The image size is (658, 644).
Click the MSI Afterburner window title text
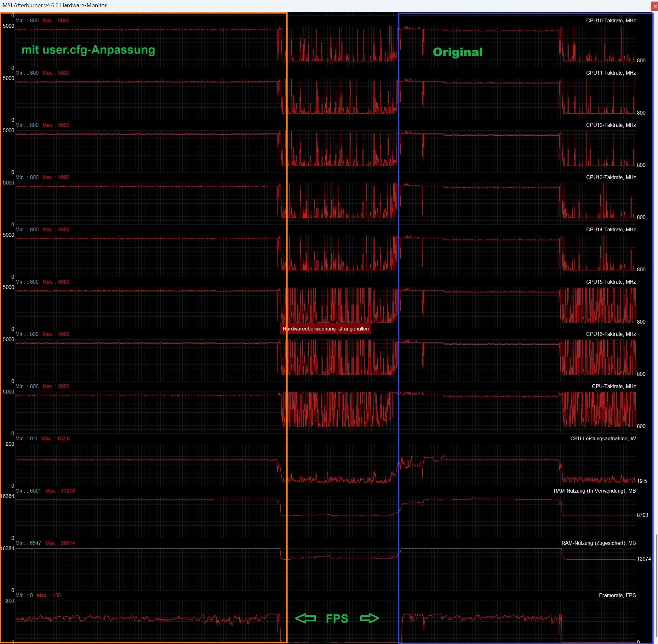tap(54, 5)
